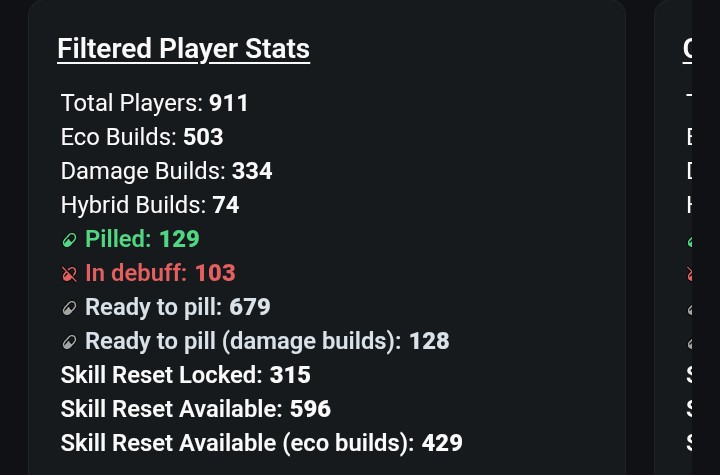Image resolution: width=720 pixels, height=475 pixels.
Task: Click Skill Reset Available (eco builds): 429
Action: [x=262, y=443]
